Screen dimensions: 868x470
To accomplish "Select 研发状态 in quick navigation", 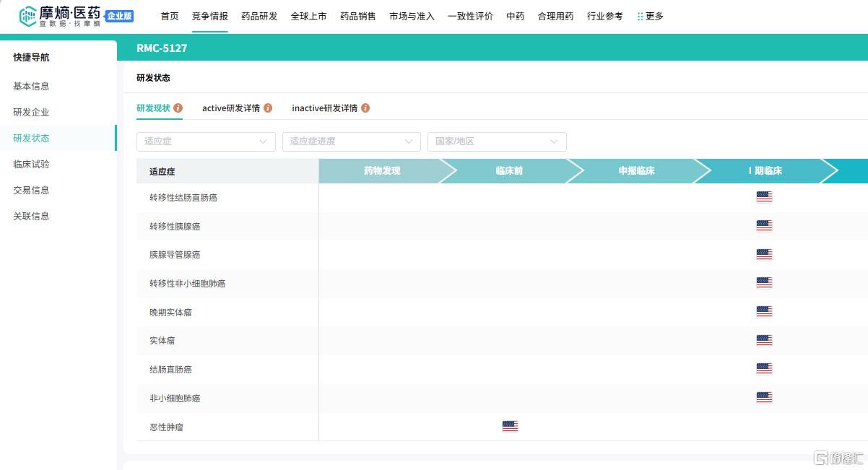I will pyautogui.click(x=31, y=139).
